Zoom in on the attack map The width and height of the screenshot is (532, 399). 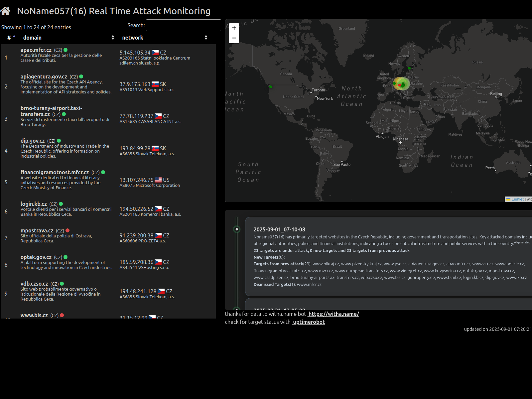234,28
